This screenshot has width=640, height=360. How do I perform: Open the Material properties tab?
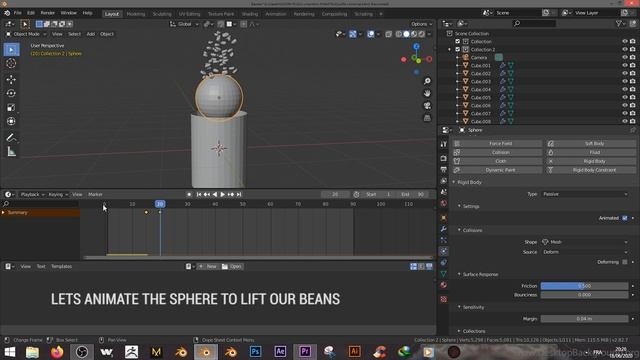(444, 285)
